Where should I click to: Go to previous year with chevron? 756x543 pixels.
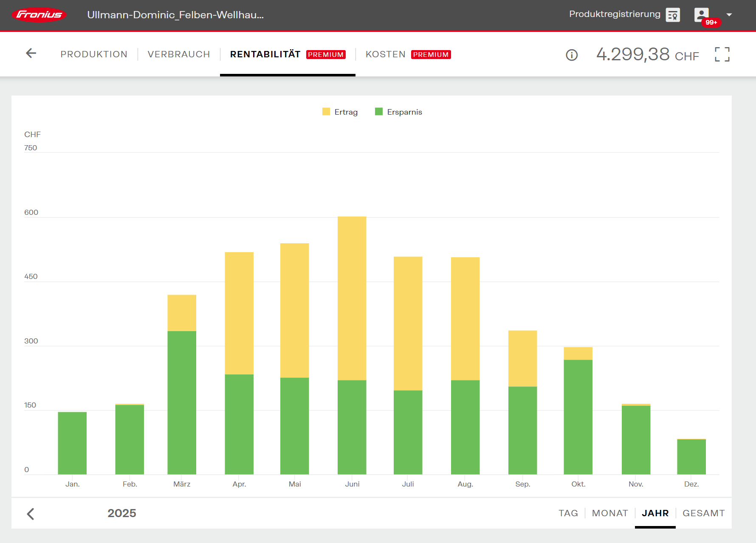(31, 514)
